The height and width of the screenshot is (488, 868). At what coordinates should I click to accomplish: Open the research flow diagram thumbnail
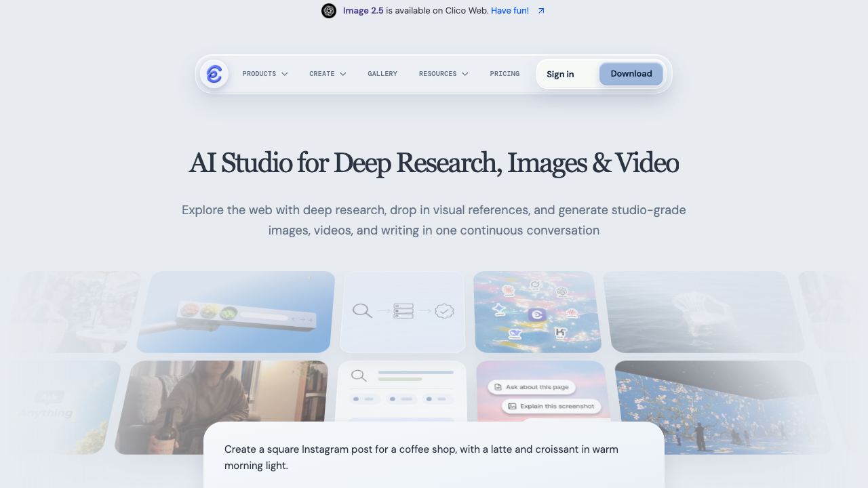403,312
